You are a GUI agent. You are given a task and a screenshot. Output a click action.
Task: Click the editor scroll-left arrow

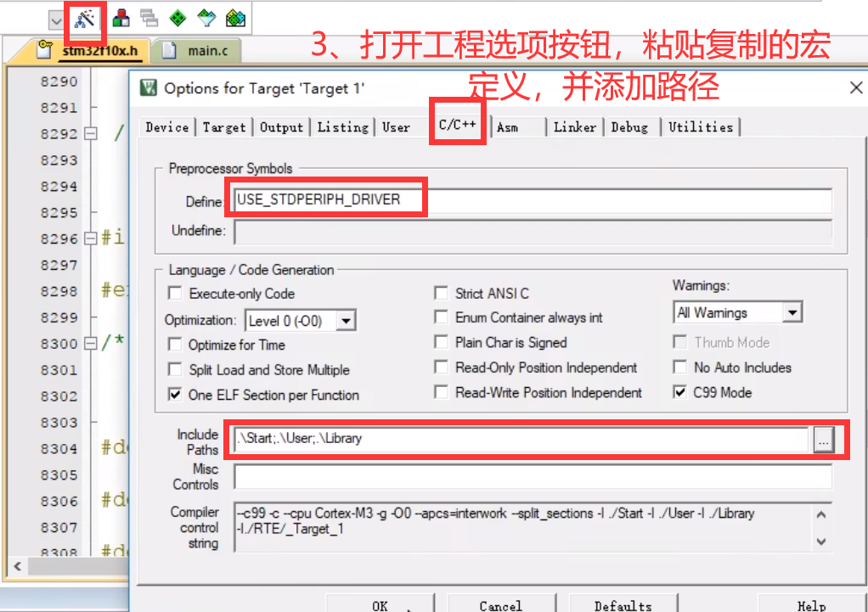[18, 567]
